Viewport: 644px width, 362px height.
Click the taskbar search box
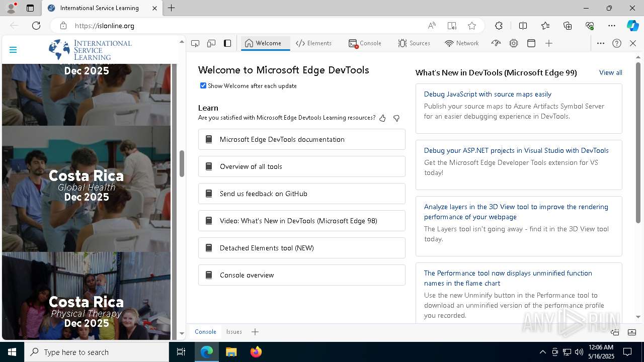[97, 352]
